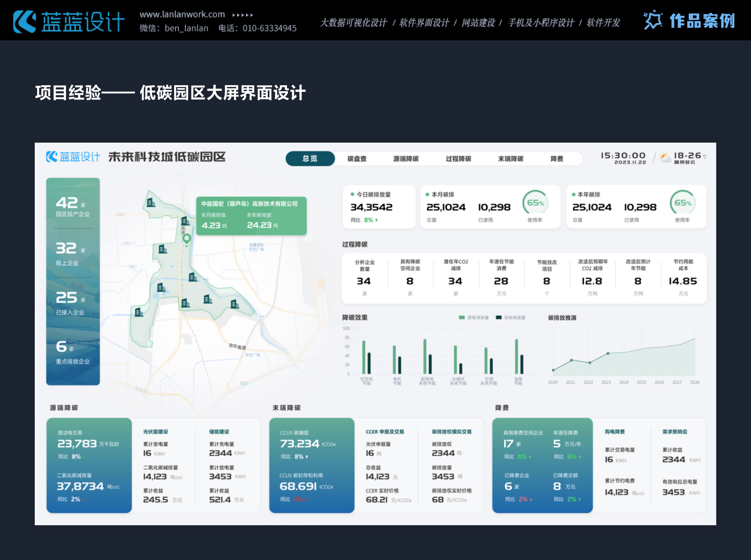Click the leftmost building icon on map

tap(139, 312)
